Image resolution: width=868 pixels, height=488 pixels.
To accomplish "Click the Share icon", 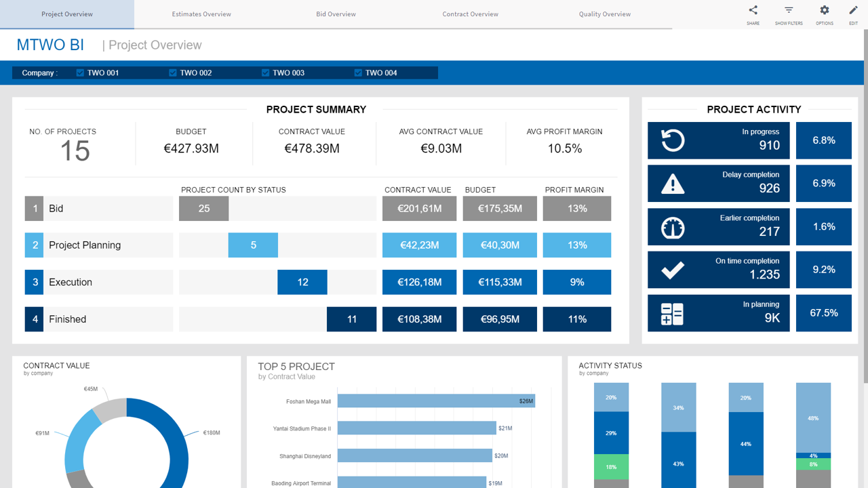I will coord(753,11).
